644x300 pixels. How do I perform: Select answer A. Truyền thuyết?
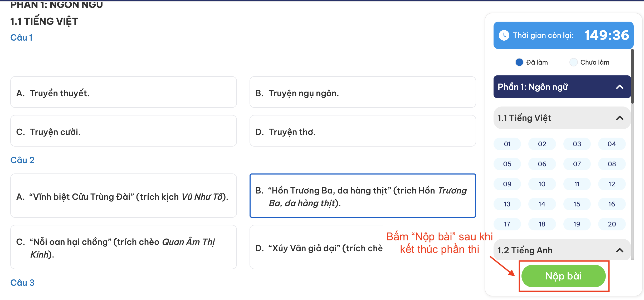click(123, 93)
